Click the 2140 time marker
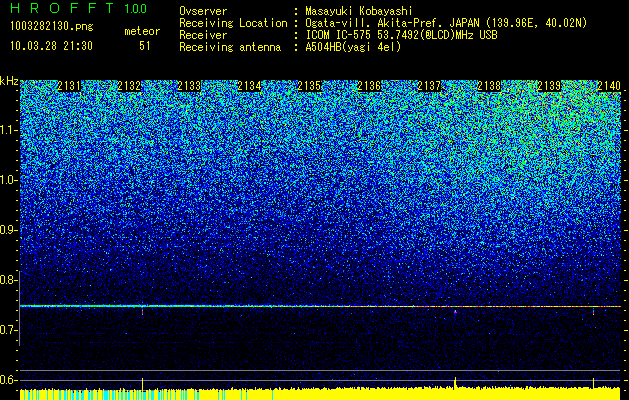This screenshot has width=629, height=400. click(609, 86)
